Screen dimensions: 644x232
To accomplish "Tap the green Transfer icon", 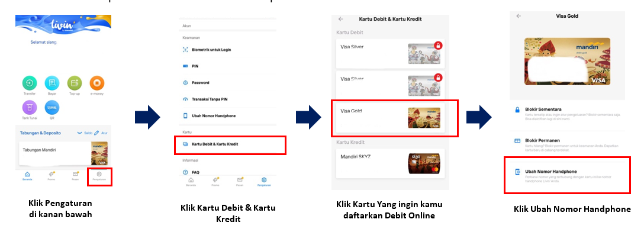I will (29, 83).
